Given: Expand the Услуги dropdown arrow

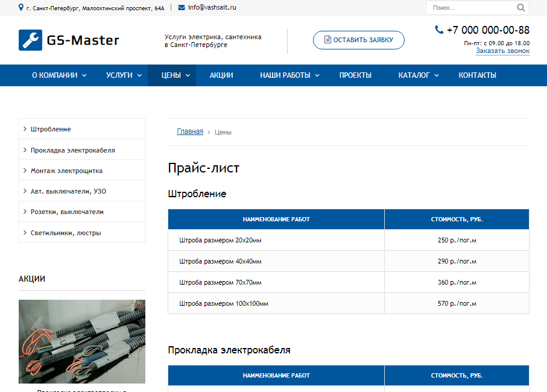Looking at the screenshot, I should click(139, 75).
